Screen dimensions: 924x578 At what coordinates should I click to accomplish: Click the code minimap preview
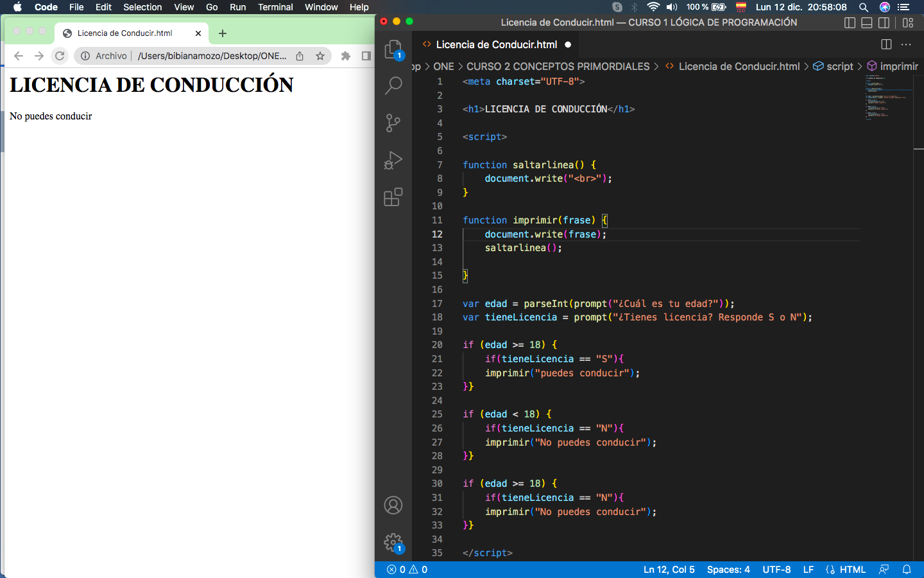887,96
